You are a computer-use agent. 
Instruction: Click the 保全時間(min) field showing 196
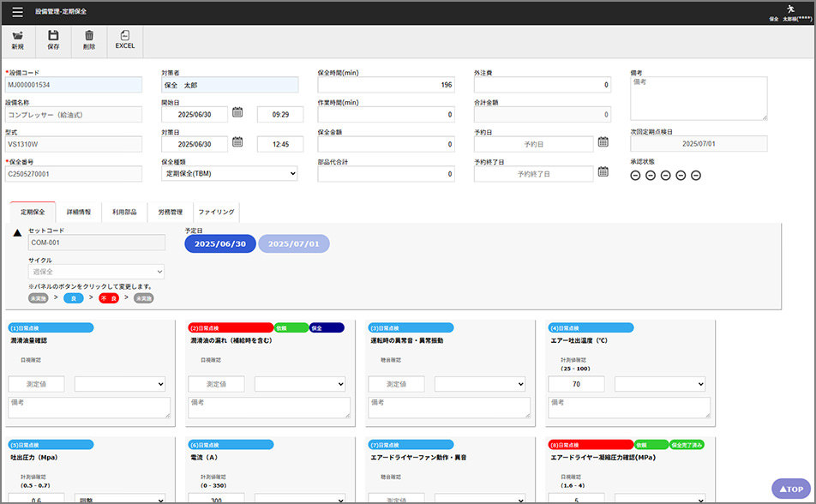tap(386, 85)
